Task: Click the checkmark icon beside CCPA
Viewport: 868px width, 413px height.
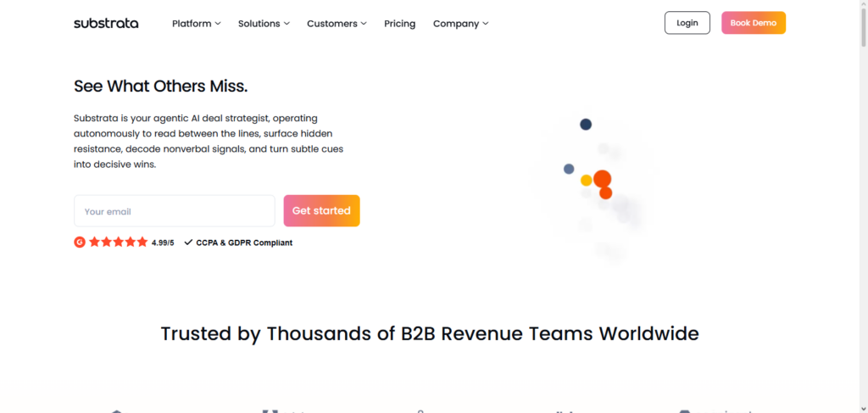Action: [x=189, y=242]
